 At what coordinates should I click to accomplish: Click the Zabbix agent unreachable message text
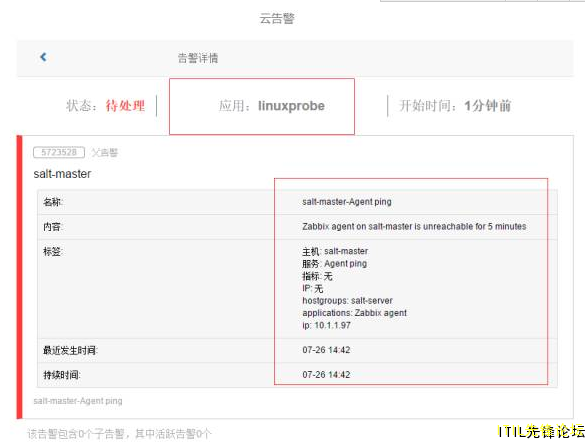tap(414, 226)
